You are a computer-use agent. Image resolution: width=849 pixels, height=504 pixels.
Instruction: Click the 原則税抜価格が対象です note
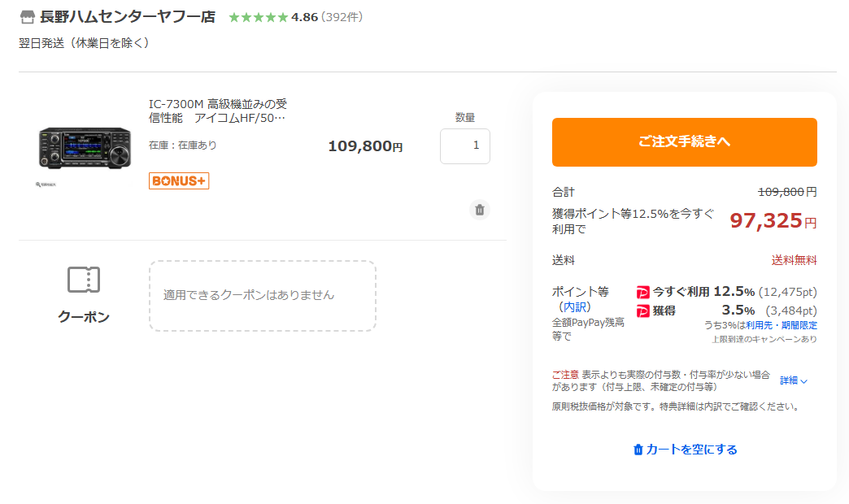coord(677,406)
